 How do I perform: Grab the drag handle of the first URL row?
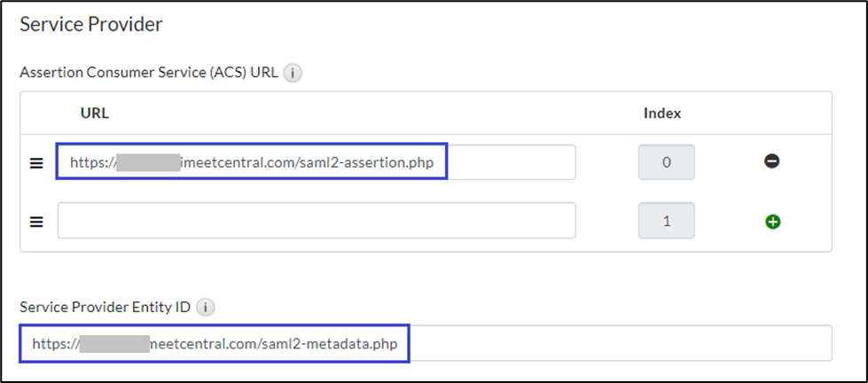37,163
